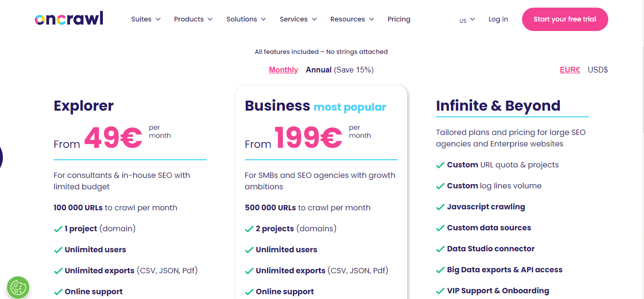Switch billing to Monthly
The height and width of the screenshot is (299, 644).
(283, 70)
